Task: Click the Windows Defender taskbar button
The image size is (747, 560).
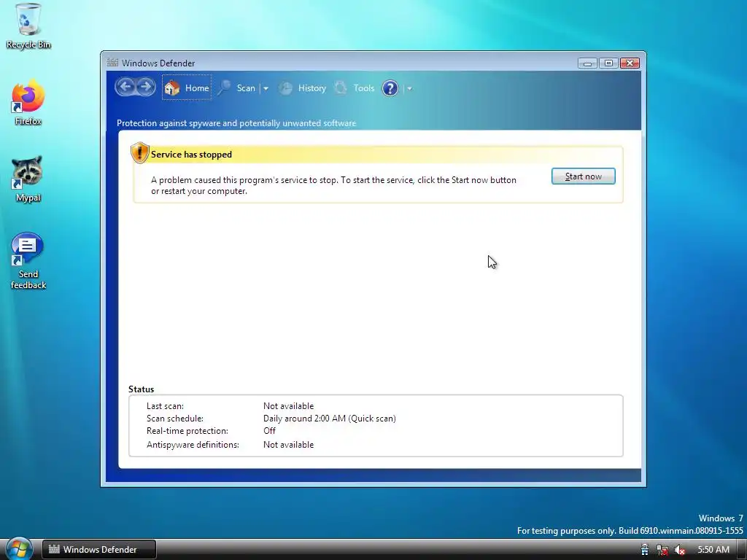Action: pos(99,550)
